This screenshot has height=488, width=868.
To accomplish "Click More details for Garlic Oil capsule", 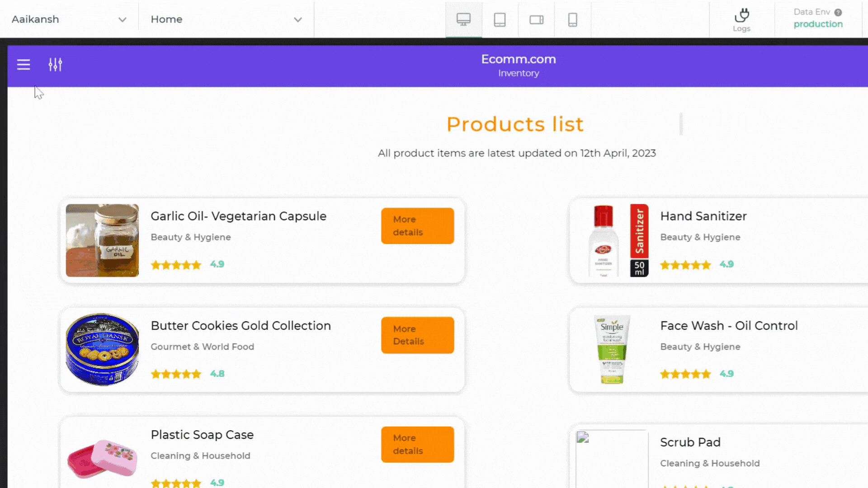I will 417,226.
